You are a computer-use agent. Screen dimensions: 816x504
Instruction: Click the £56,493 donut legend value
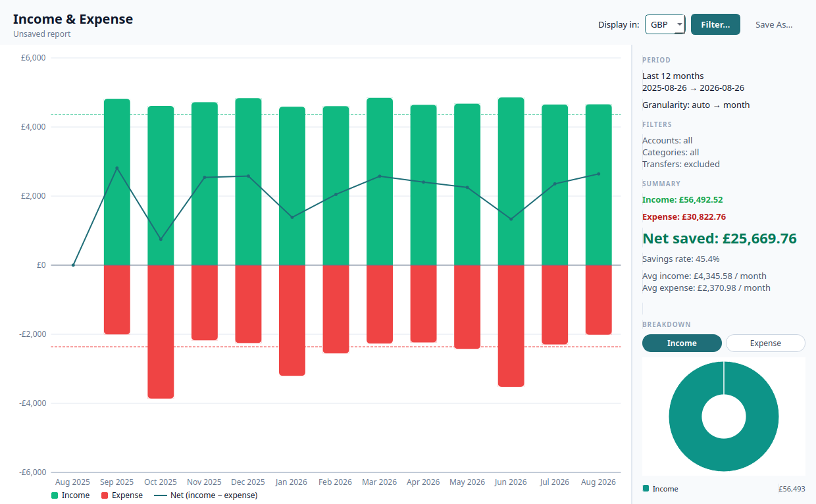coord(791,489)
